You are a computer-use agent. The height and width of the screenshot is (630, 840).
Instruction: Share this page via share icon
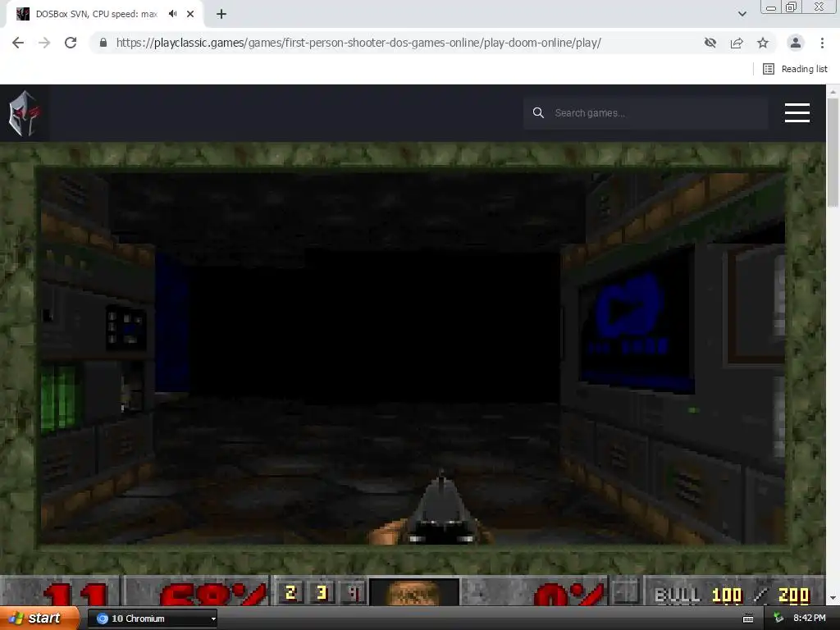pos(737,43)
